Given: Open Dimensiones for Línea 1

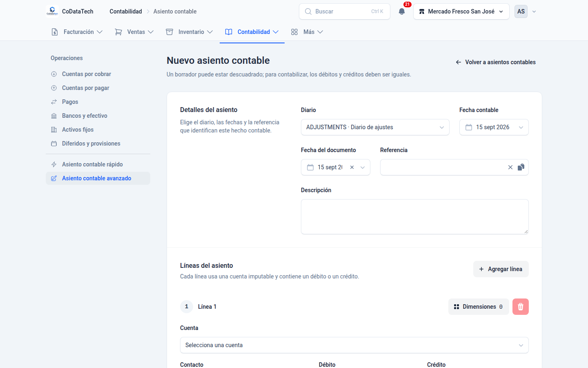Looking at the screenshot, I should (x=479, y=307).
